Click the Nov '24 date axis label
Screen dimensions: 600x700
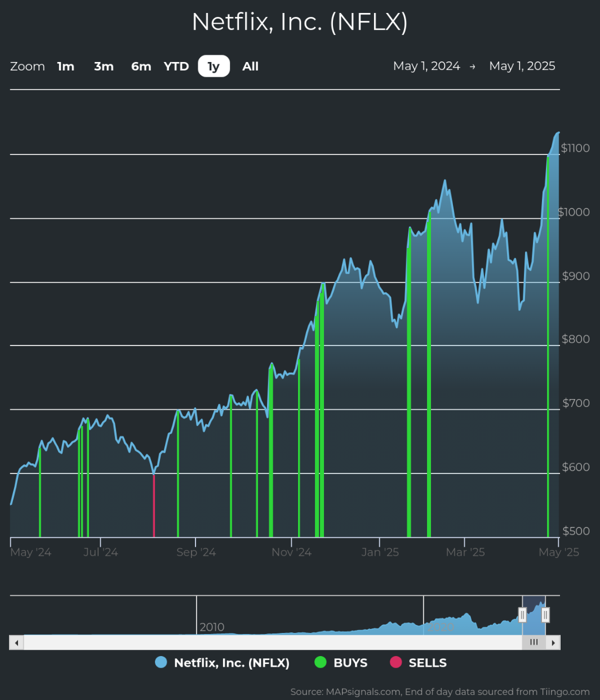[x=292, y=552]
